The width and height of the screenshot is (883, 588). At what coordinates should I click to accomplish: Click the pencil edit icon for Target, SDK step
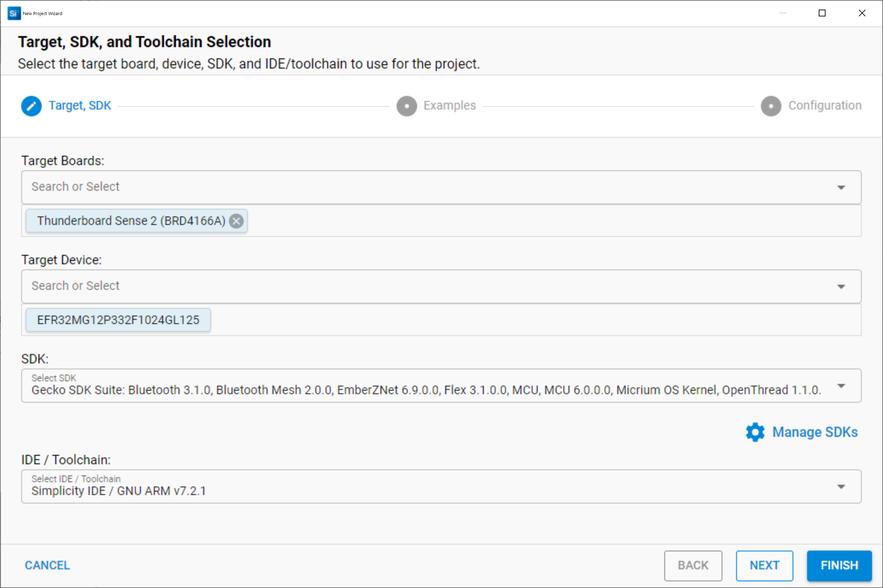(31, 106)
